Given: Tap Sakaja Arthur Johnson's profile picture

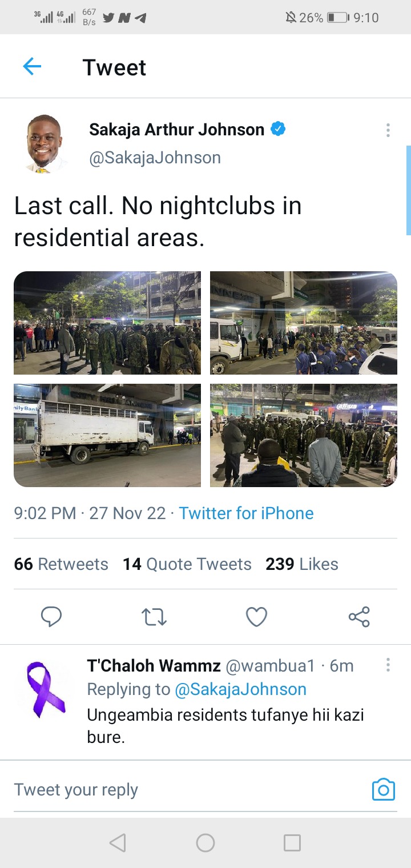Looking at the screenshot, I should pyautogui.click(x=45, y=143).
